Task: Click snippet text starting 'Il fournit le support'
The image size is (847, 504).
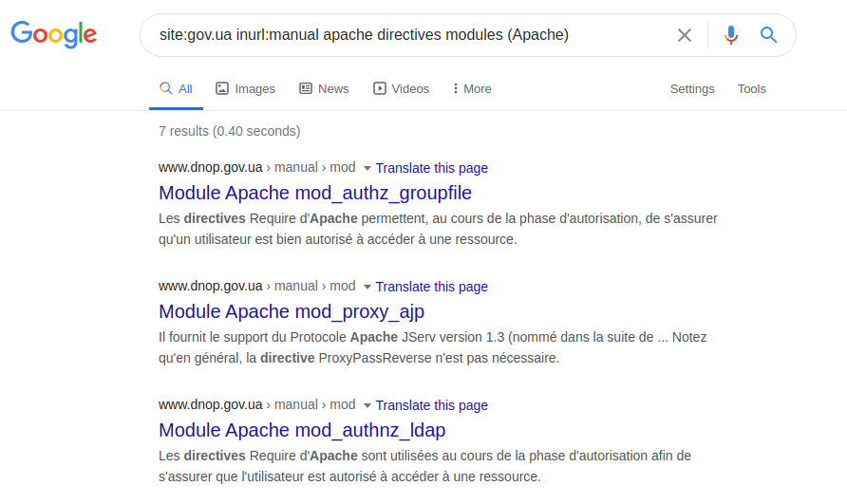Action: (x=433, y=347)
